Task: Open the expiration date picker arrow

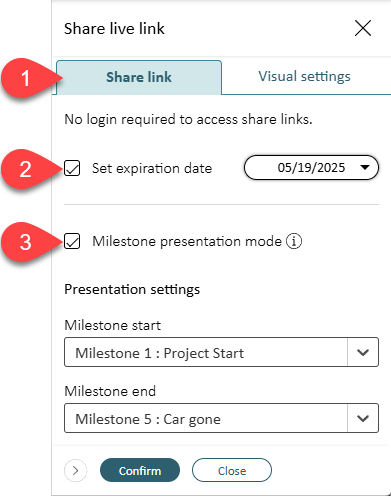Action: tap(365, 167)
